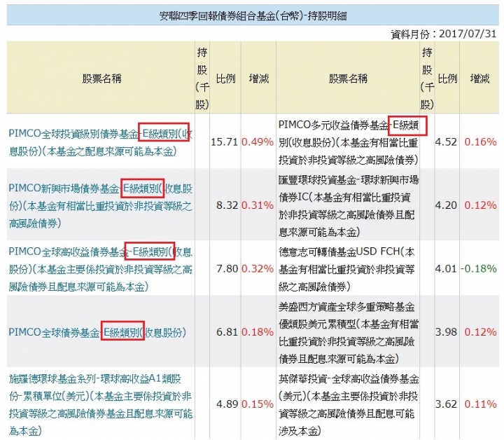Select the 0.11% change value
The image size is (504, 440).
pos(480,404)
